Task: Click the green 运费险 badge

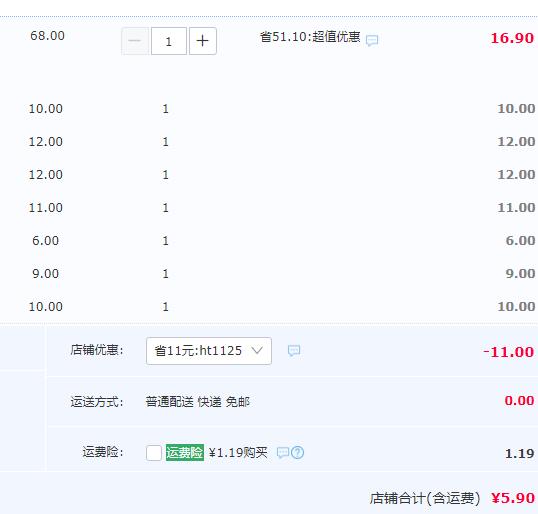Action: tap(185, 453)
